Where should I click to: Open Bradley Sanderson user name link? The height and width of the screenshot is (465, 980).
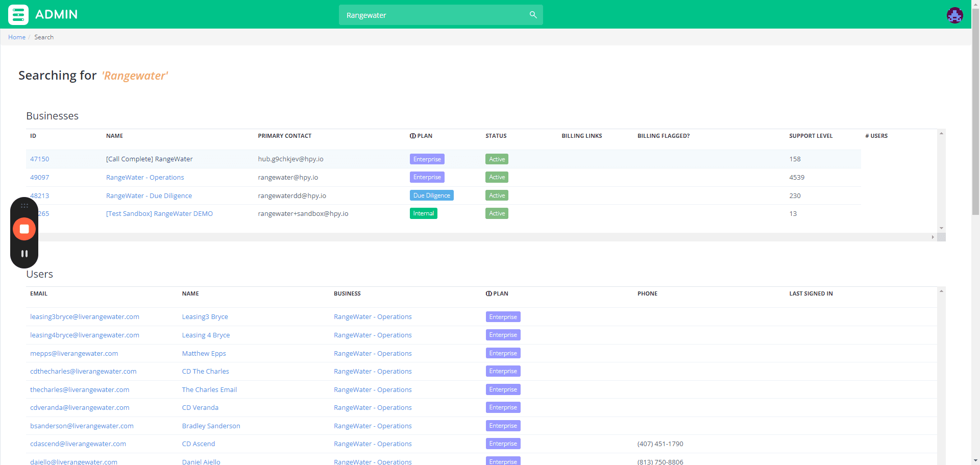[x=211, y=426]
